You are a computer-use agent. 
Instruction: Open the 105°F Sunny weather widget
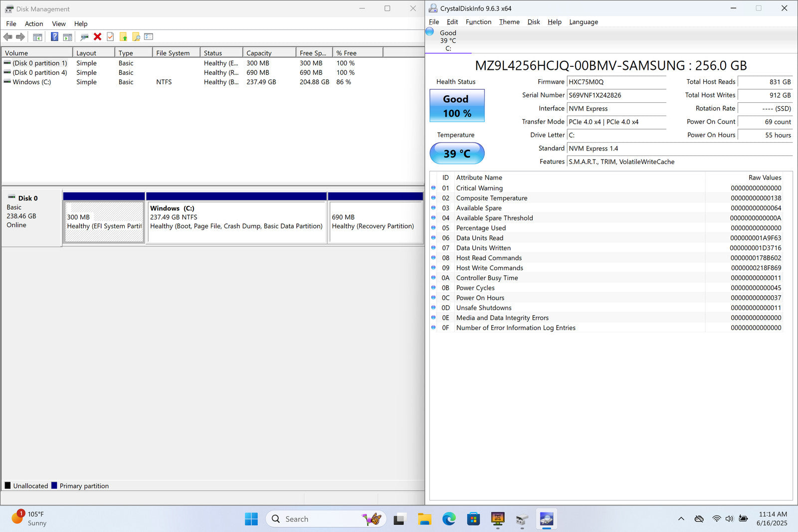pos(30,519)
